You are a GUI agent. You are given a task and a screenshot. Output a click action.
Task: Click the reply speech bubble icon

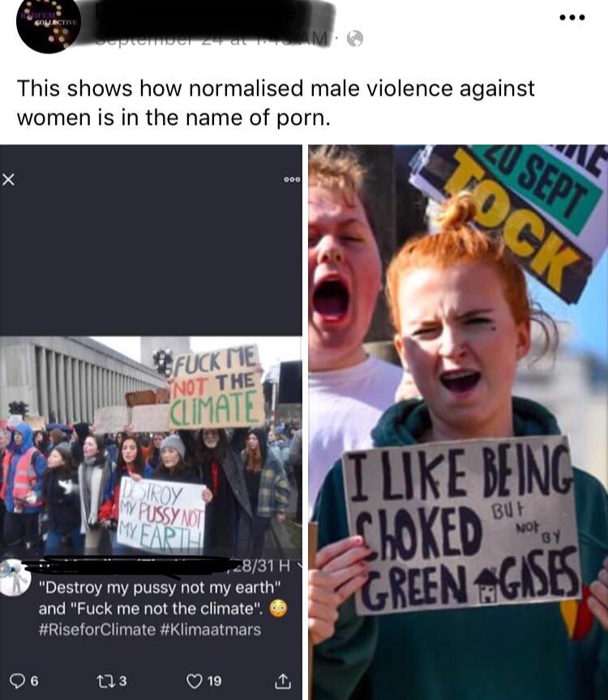pos(17,681)
